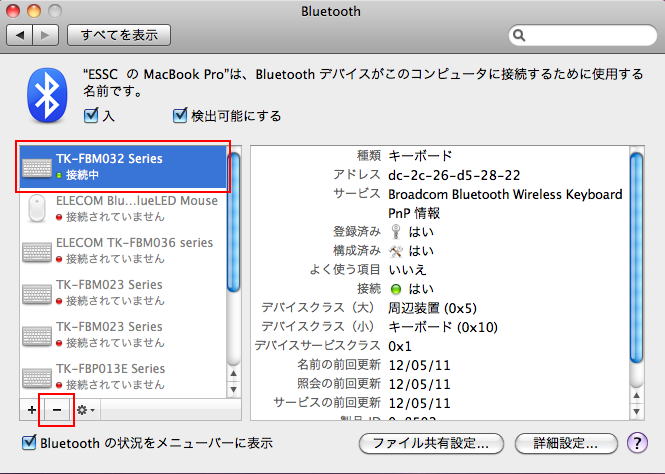Viewport: 665px width, 474px height.
Task: Click Broadcom Bluetooth Wireless Keyboard service text
Action: [505, 194]
